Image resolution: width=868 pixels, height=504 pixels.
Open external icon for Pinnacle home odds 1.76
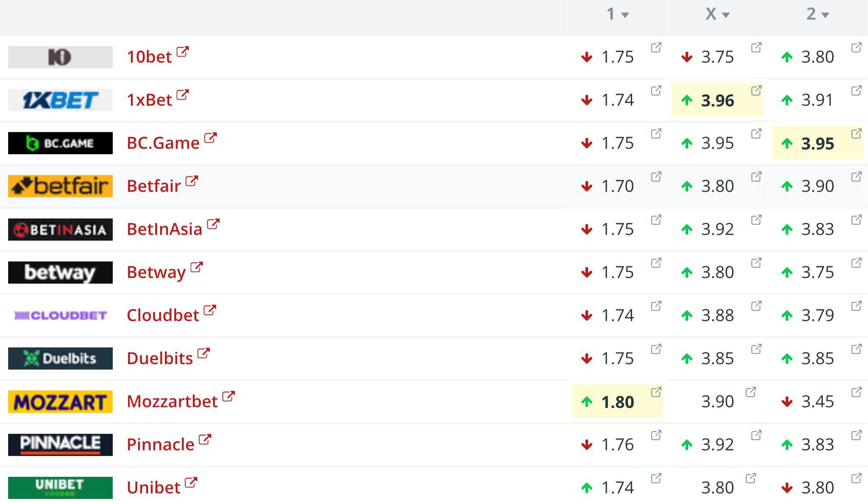(x=656, y=435)
